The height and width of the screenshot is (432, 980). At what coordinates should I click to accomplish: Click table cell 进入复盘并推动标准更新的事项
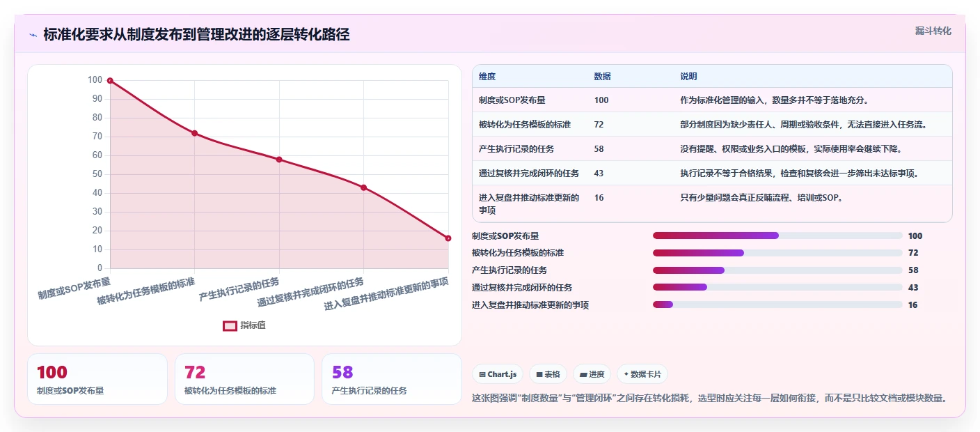529,203
